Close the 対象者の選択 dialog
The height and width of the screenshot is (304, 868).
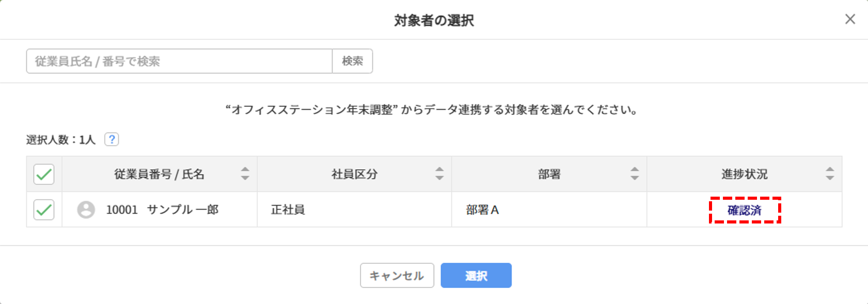click(849, 20)
